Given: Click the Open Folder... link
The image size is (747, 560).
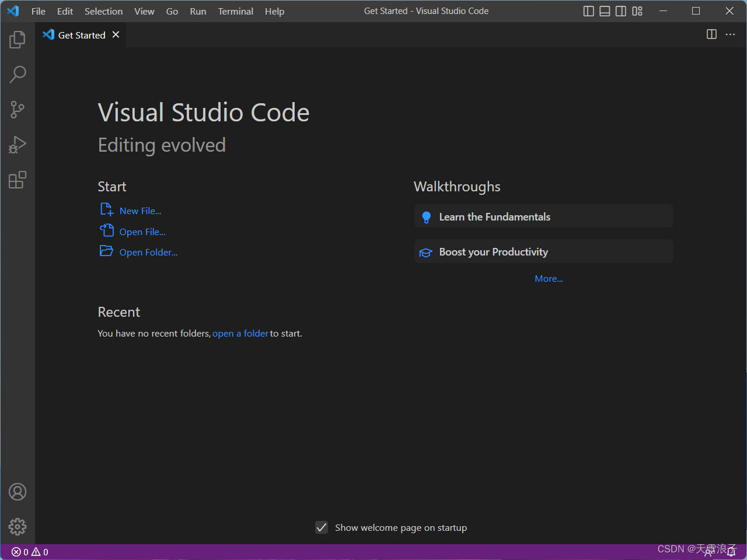Looking at the screenshot, I should (x=149, y=253).
